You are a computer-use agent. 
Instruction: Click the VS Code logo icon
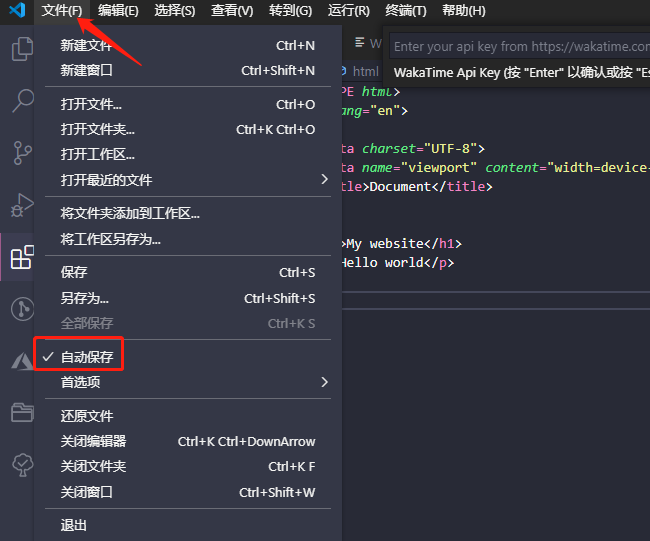[17, 11]
